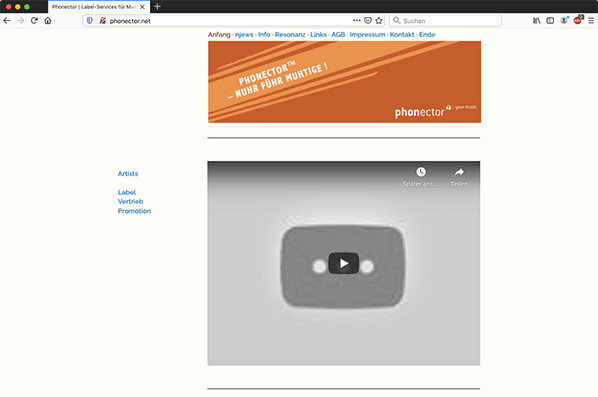Click the browser forward arrow
The image size is (598, 397).
(x=21, y=21)
